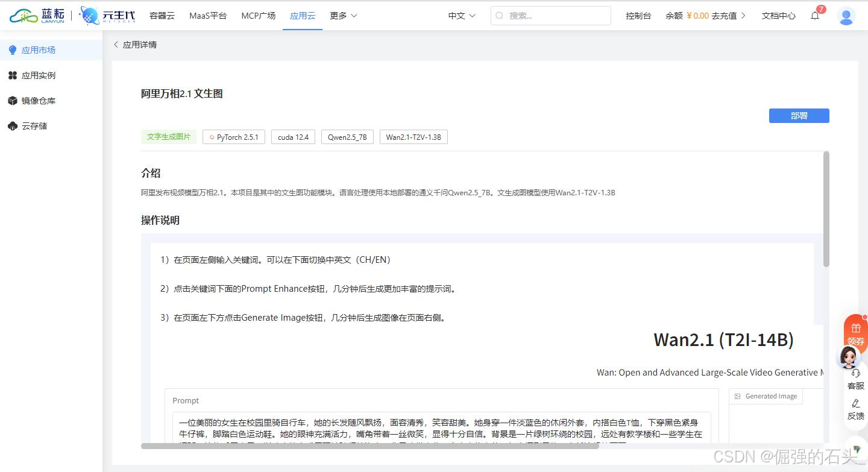Open the MaaS平台 tab

pos(208,16)
